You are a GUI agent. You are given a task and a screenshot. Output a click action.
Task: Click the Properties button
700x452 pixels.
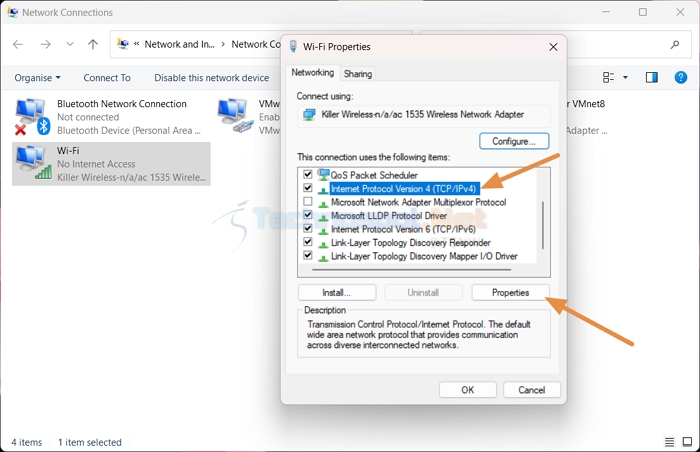(x=510, y=293)
